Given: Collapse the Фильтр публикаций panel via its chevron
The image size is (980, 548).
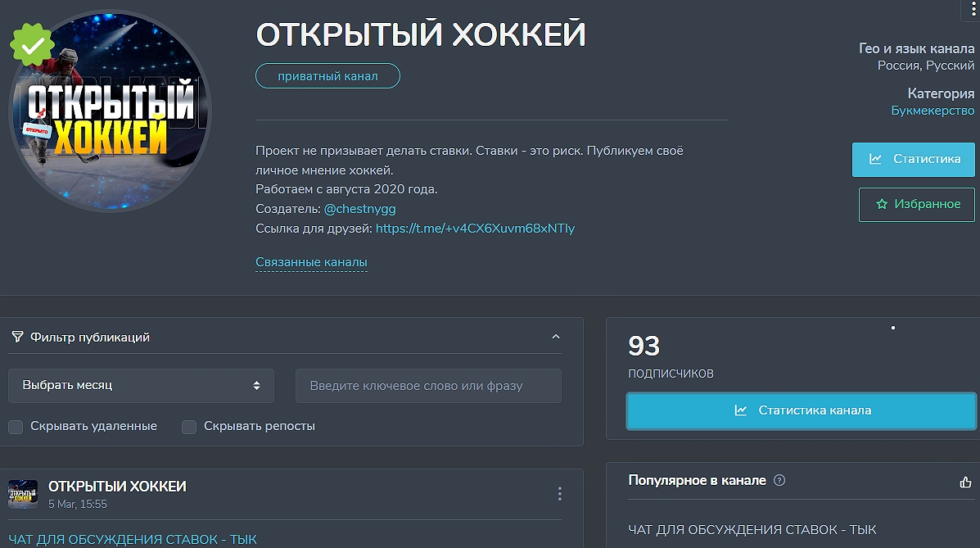Looking at the screenshot, I should (556, 336).
